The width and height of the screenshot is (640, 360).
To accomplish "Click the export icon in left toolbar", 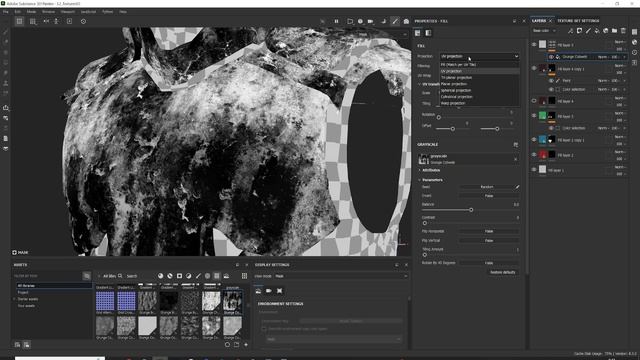I will (x=6, y=108).
